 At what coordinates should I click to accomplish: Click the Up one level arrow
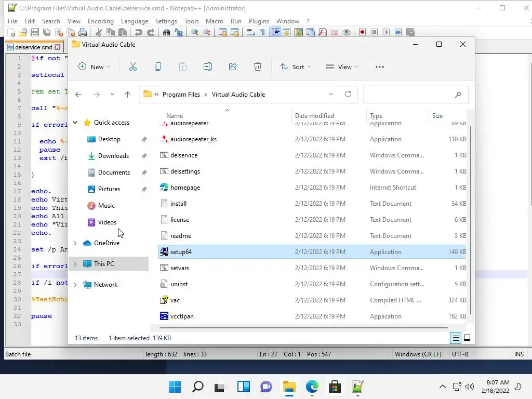(x=128, y=95)
